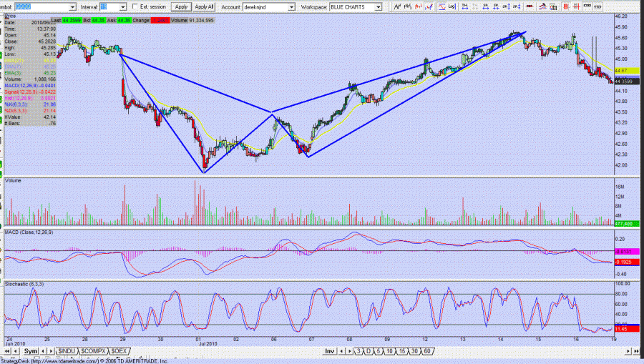Viewport: 644px width, 364px height.
Task: Select the 15 minute interval tab
Action: (401, 351)
